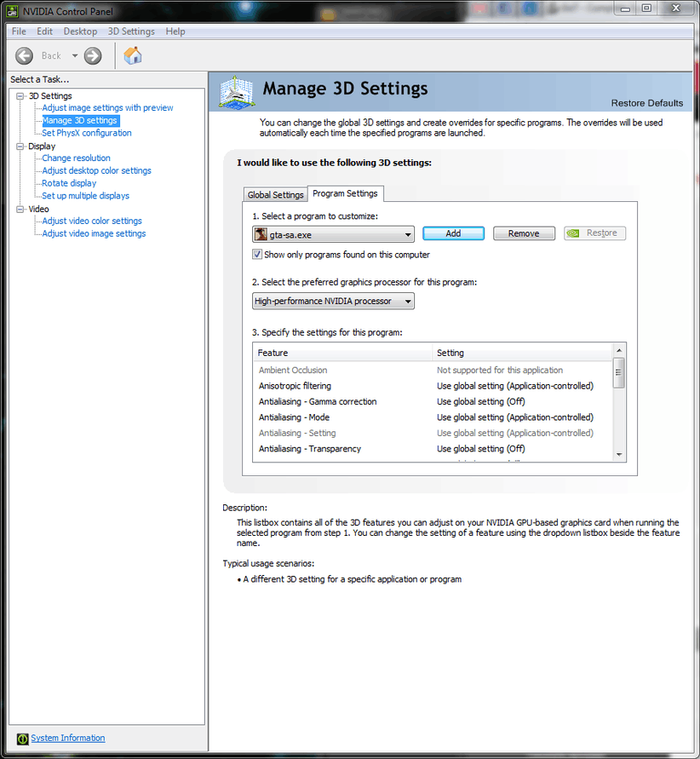Click Antialiasing - Mode's setting value

click(515, 417)
